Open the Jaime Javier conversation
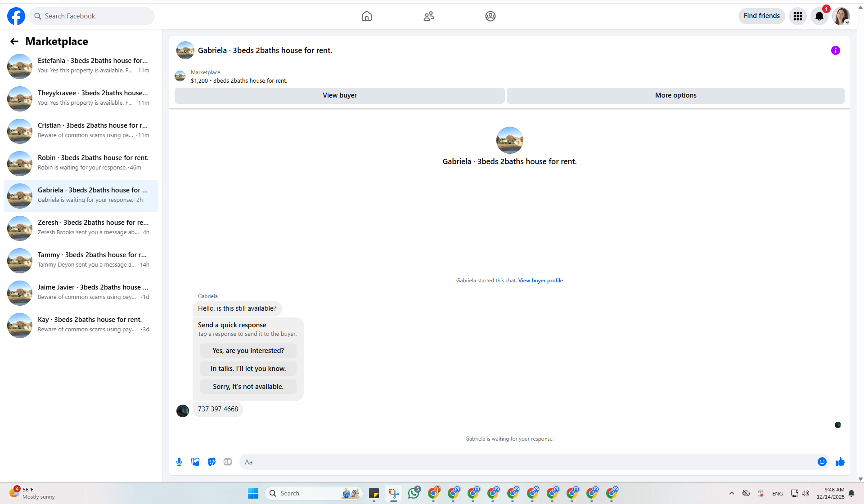The height and width of the screenshot is (504, 864). pyautogui.click(x=81, y=293)
